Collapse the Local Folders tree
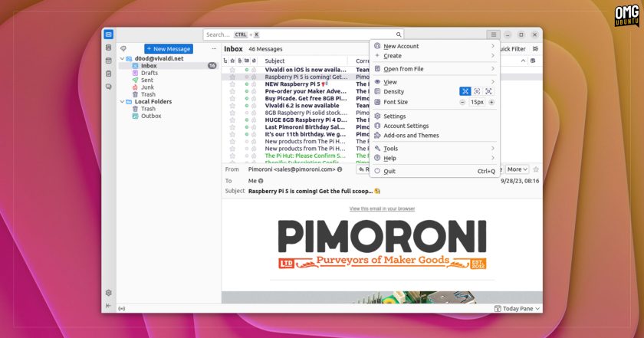The width and height of the screenshot is (644, 338). (123, 101)
